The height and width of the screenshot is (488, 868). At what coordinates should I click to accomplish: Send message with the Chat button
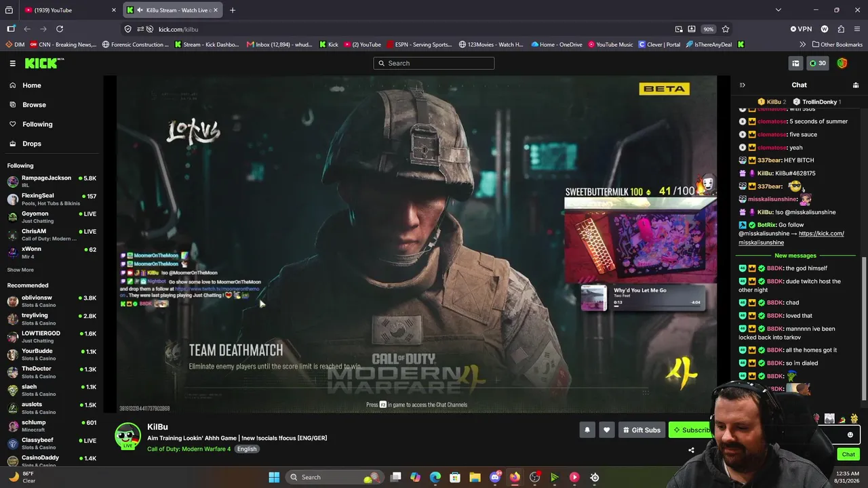coord(848,454)
